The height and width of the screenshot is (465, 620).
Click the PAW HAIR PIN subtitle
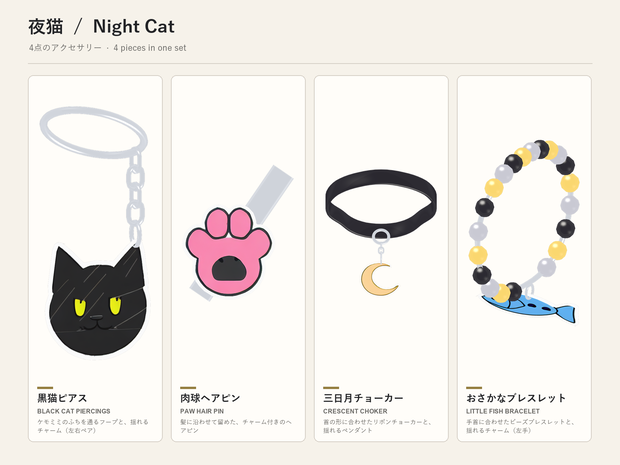[x=202, y=411]
